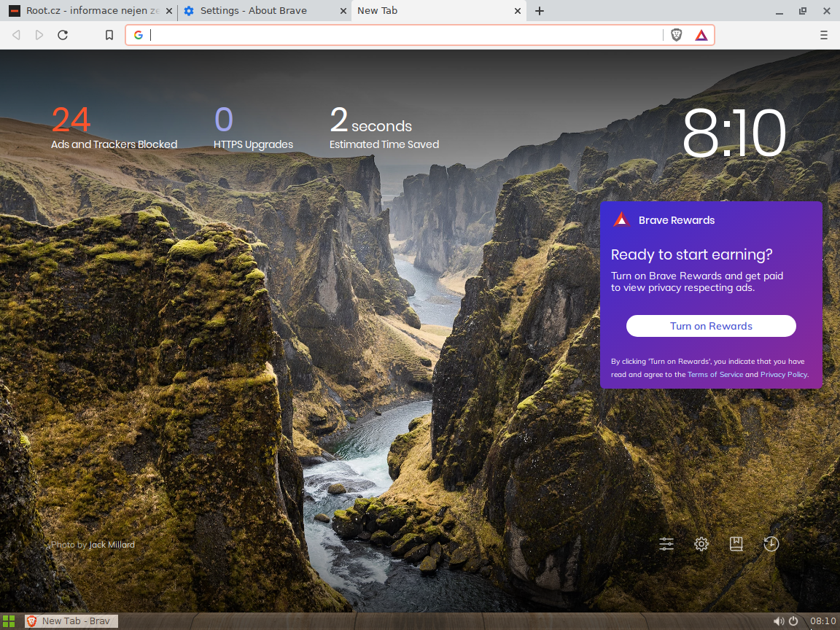840x630 pixels.
Task: Click the Brave Rewards logo in the widget
Action: click(621, 219)
